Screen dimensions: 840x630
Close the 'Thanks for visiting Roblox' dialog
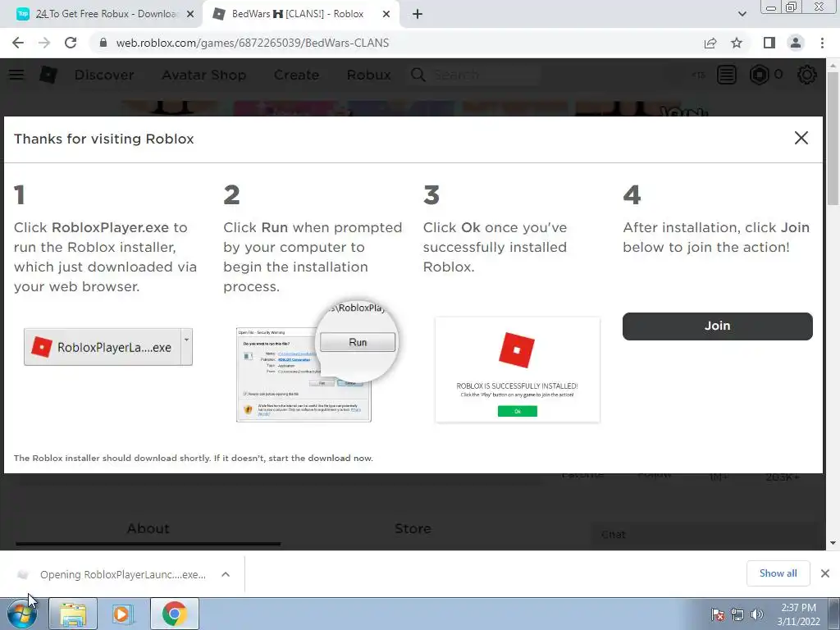pos(801,138)
